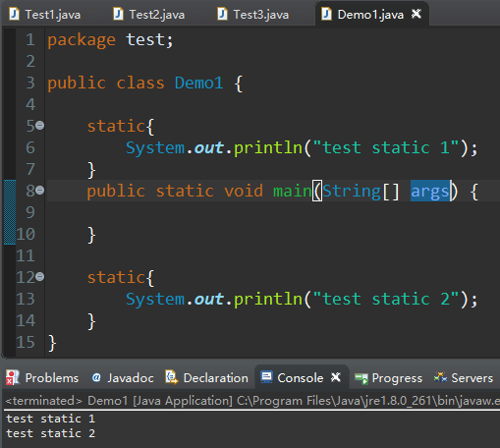Open the Declaration view tab

pos(206,378)
